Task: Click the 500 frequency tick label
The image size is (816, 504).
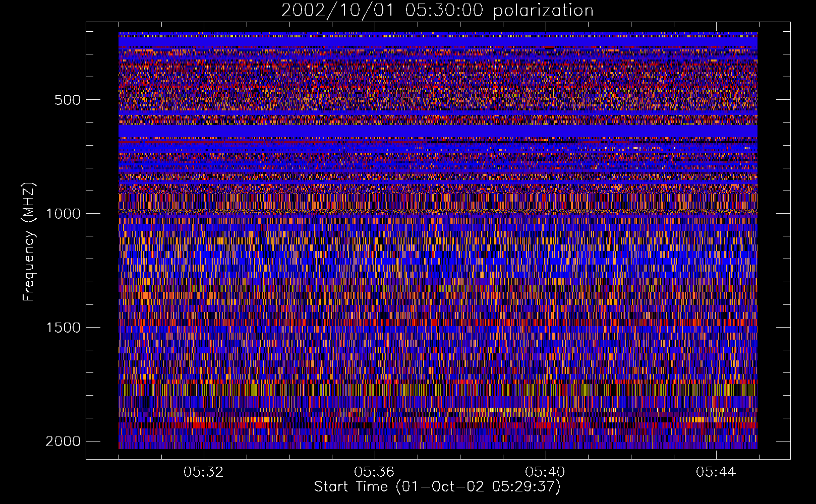Action: click(68, 100)
